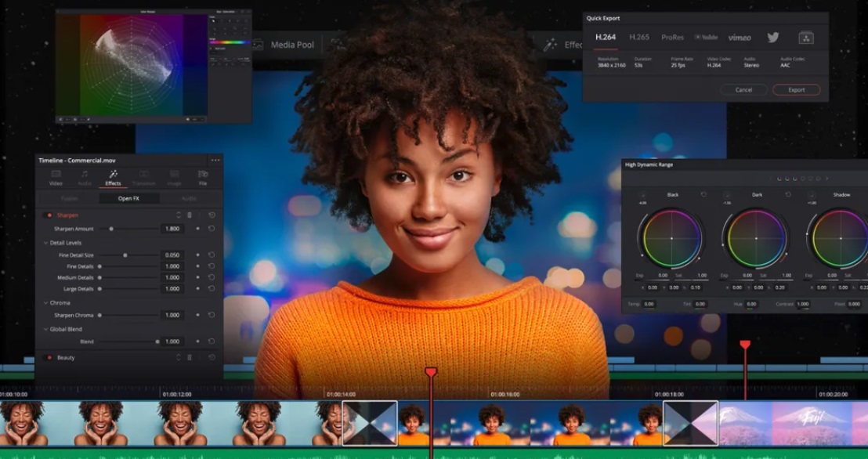Image resolution: width=868 pixels, height=459 pixels.
Task: Open the Media Pool panel
Action: coord(292,45)
